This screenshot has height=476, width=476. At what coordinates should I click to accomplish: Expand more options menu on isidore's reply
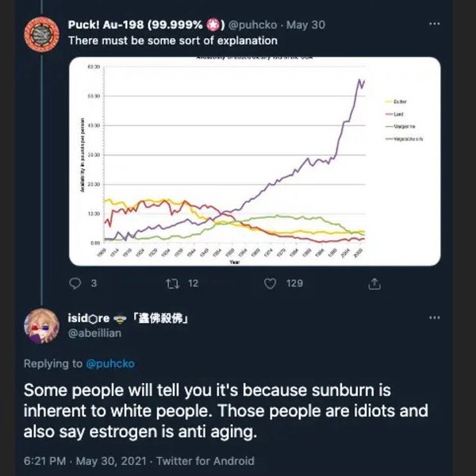click(x=433, y=317)
